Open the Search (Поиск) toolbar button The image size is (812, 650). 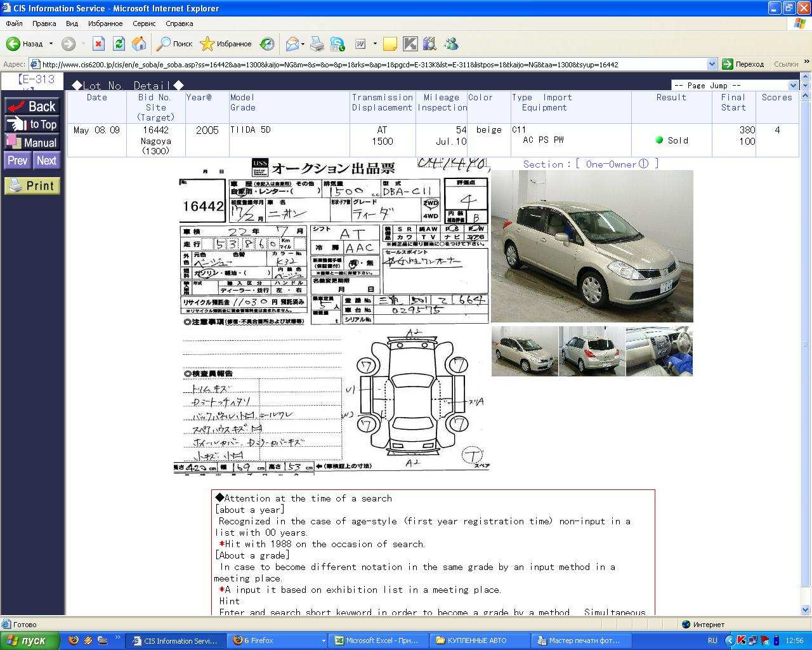174,44
